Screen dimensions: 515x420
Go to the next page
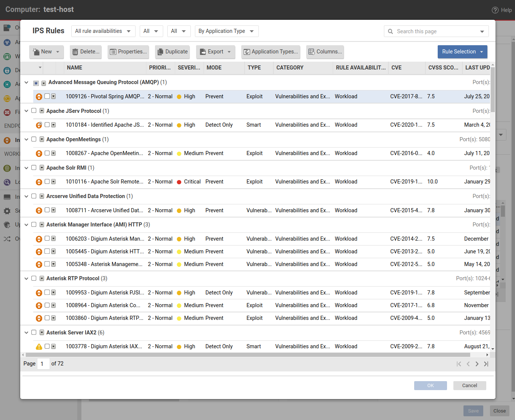477,364
